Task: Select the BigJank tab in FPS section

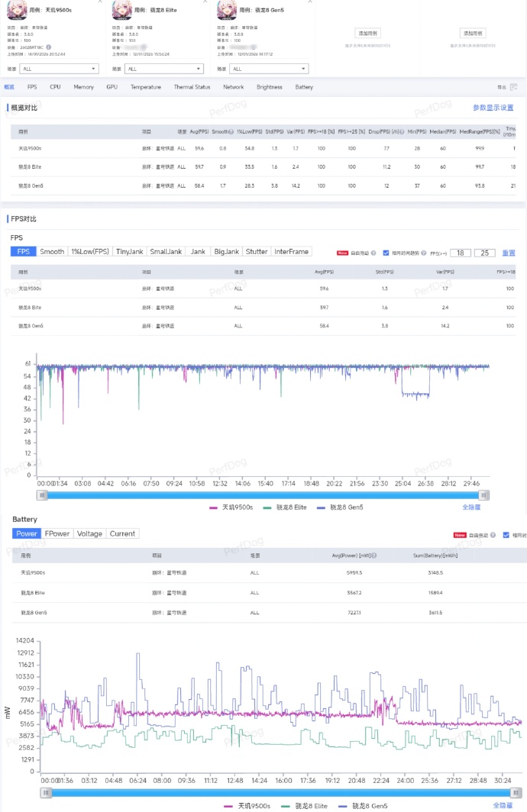Action: coord(226,252)
